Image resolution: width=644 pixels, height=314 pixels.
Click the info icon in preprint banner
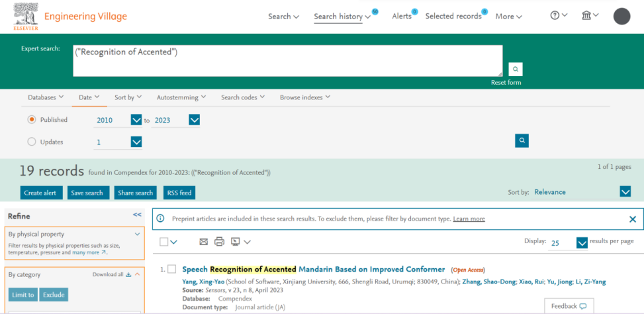point(161,219)
